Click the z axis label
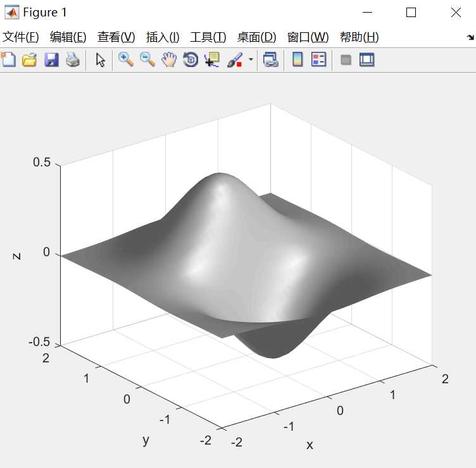The image size is (476, 468). [16, 256]
